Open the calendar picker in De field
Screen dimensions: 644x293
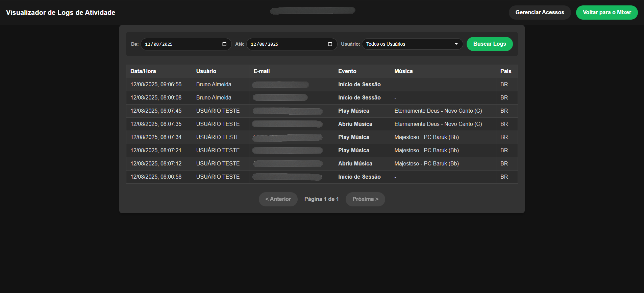click(224, 44)
